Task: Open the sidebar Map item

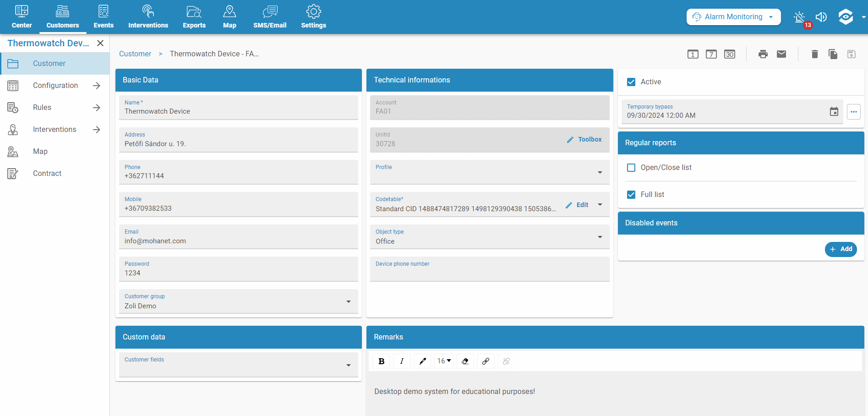Action: pos(55,152)
